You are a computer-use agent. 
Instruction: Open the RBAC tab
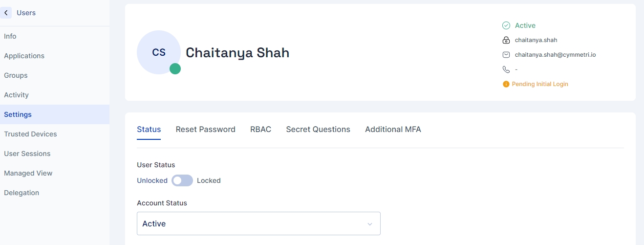tap(260, 130)
